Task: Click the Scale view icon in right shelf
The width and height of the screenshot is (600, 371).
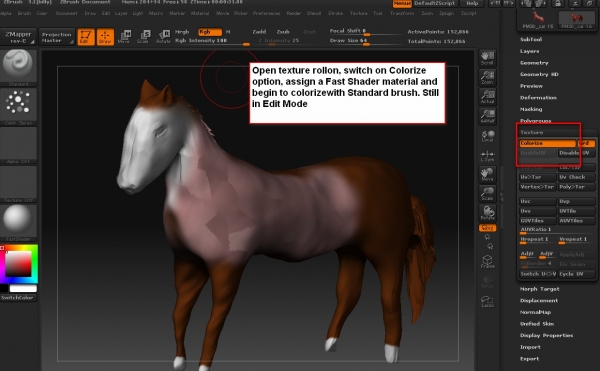Action: [x=488, y=194]
